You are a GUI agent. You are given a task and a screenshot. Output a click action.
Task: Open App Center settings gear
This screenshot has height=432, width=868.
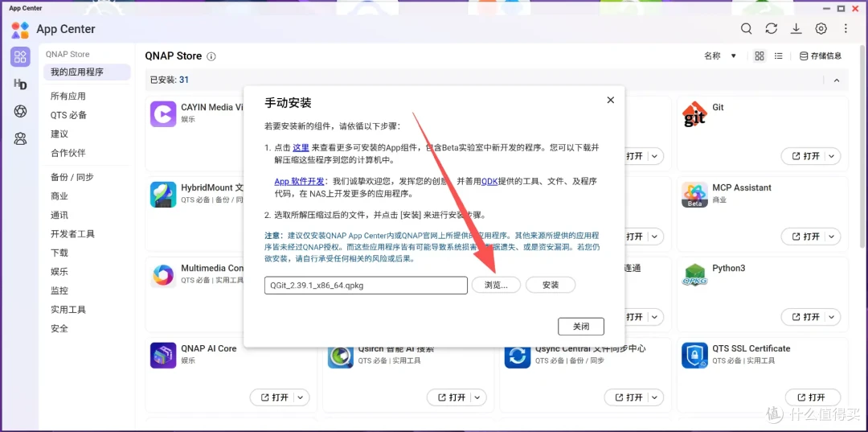pos(821,29)
